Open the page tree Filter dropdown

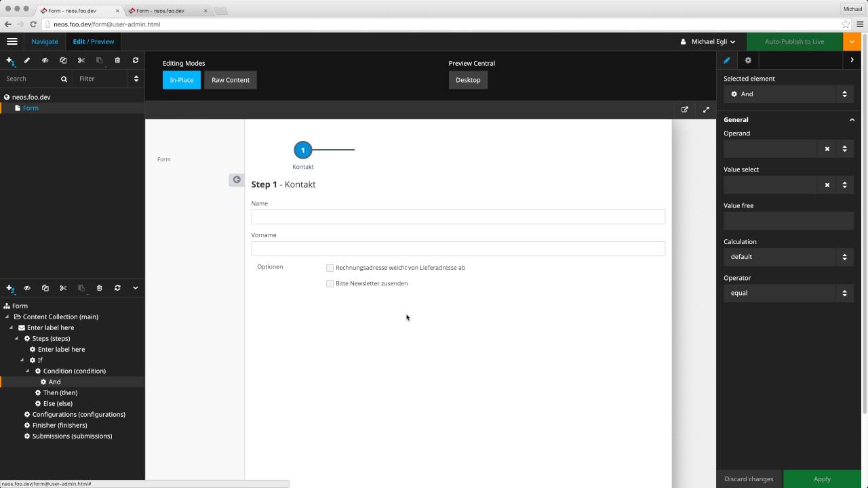pos(108,79)
